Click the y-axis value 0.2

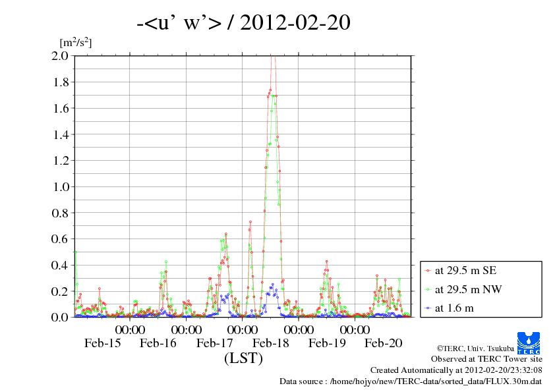click(x=60, y=291)
